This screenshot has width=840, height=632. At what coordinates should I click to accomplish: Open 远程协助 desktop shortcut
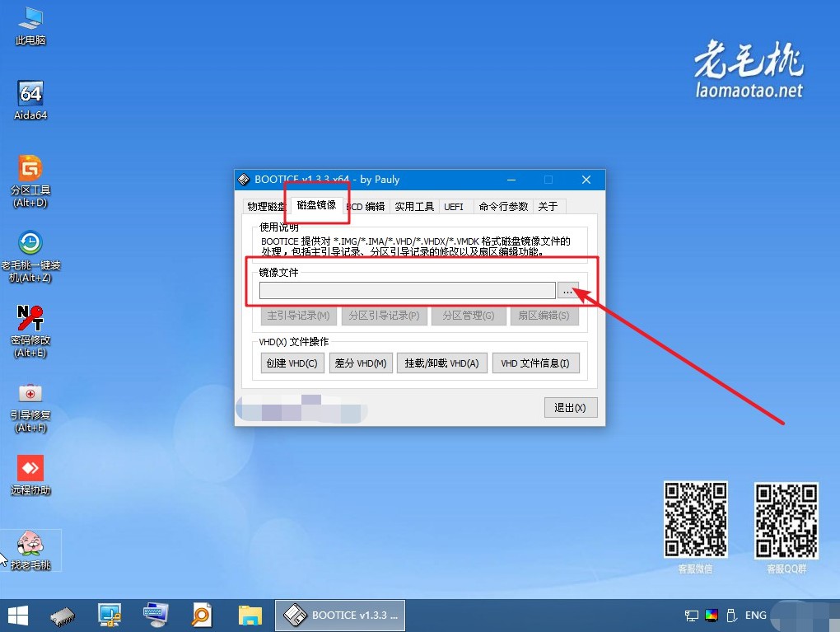coord(30,475)
